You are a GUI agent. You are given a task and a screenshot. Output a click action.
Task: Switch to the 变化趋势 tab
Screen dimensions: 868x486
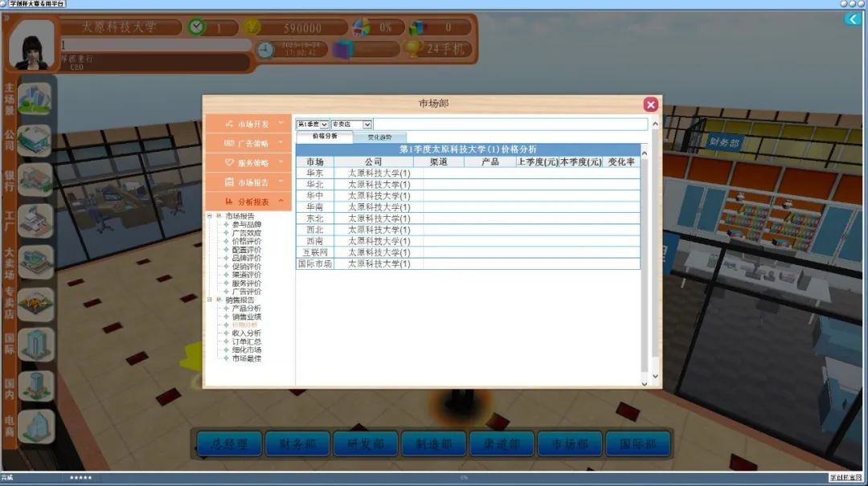click(379, 137)
